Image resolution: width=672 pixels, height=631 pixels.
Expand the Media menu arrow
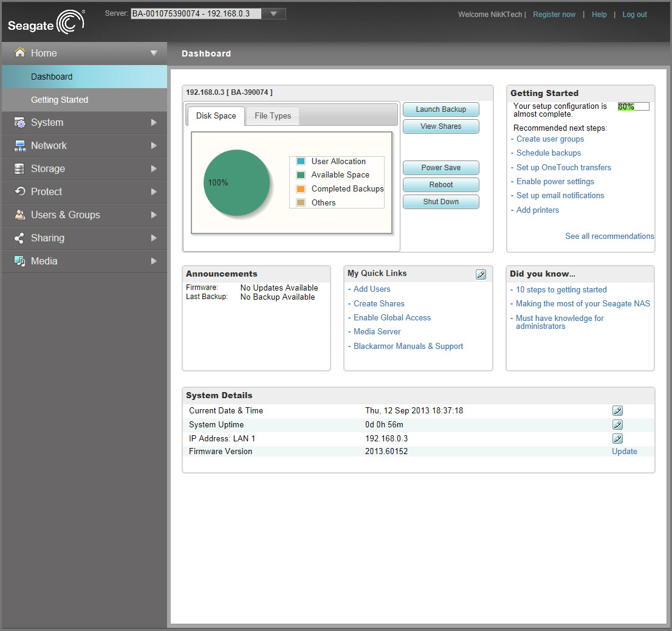[154, 261]
